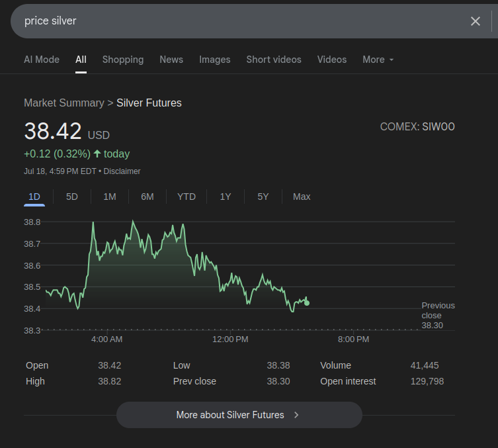Screen dimensions: 498x448
Task: Open the Short videos tab
Action: pos(274,60)
